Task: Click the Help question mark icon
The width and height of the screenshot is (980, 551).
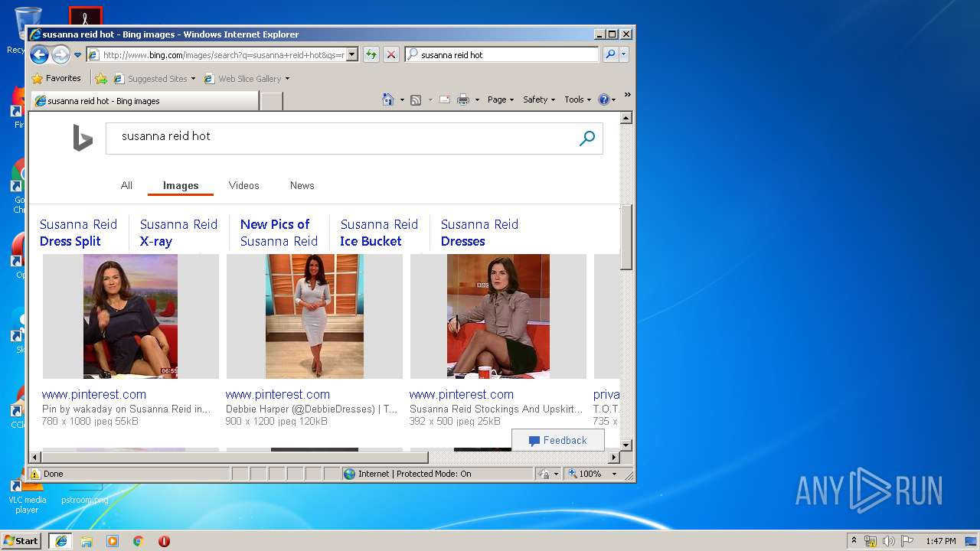Action: coord(603,99)
